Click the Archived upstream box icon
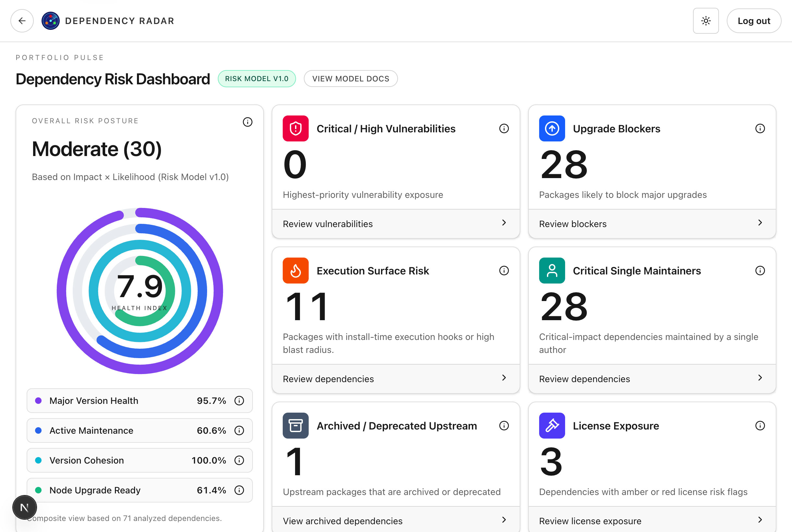The height and width of the screenshot is (532, 792). pos(295,426)
